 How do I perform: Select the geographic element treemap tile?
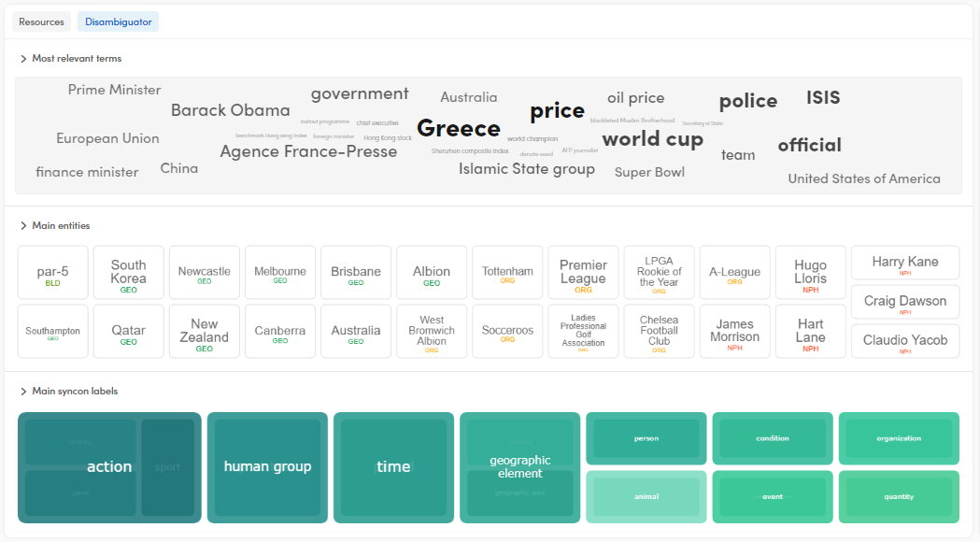(519, 467)
